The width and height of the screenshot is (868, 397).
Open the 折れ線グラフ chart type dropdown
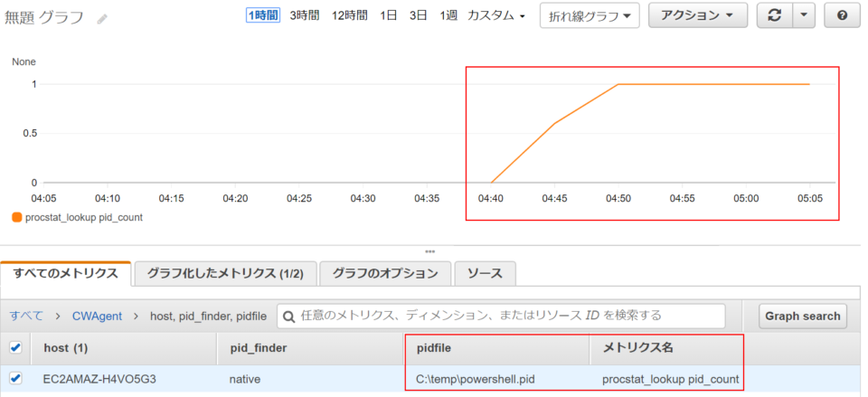click(590, 16)
